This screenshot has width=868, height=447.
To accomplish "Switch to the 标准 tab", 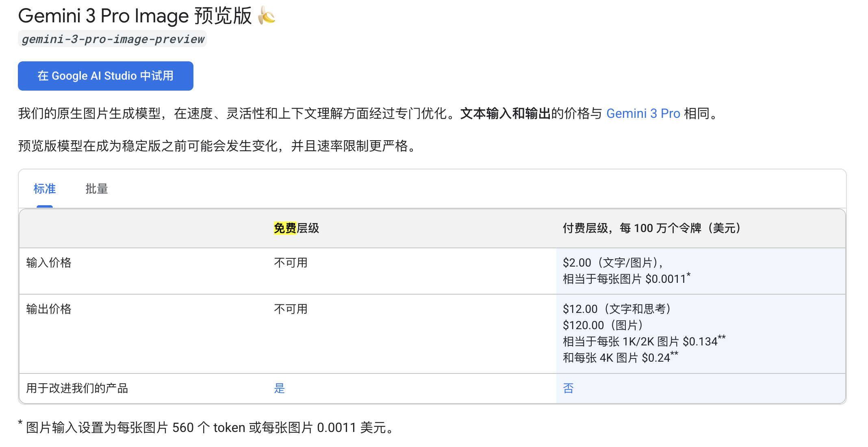I will tap(45, 189).
